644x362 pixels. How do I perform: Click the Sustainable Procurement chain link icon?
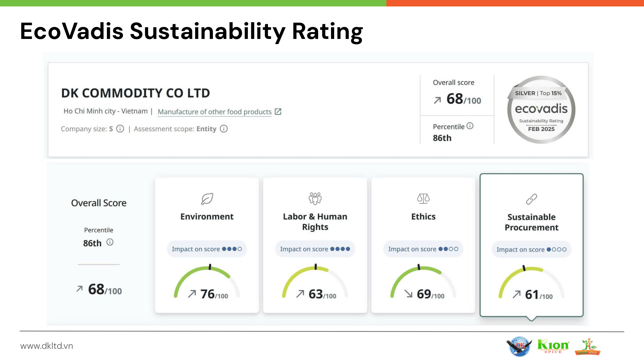click(x=531, y=199)
